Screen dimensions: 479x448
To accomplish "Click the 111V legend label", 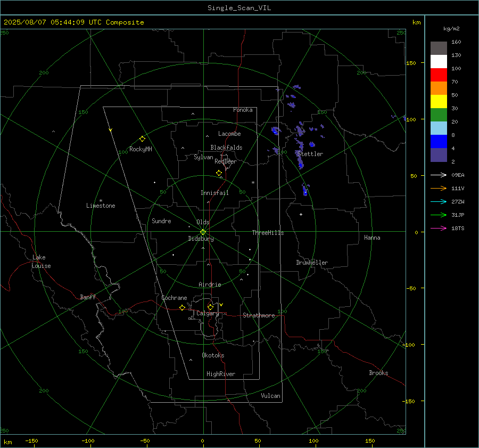I will click(458, 189).
